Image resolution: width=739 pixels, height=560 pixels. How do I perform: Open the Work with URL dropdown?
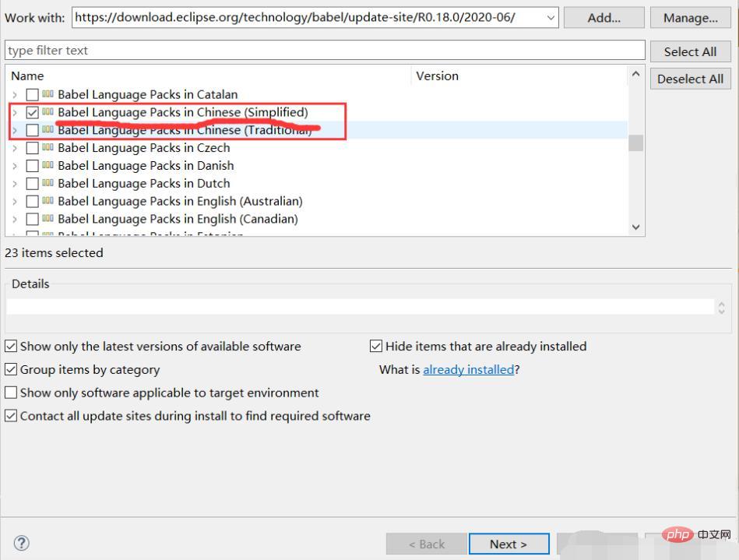(x=551, y=18)
